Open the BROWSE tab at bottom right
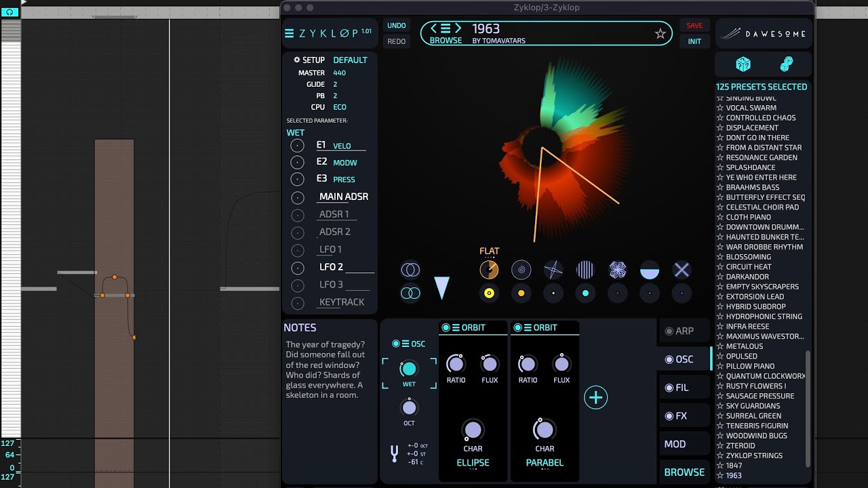This screenshot has width=868, height=488. (x=684, y=472)
